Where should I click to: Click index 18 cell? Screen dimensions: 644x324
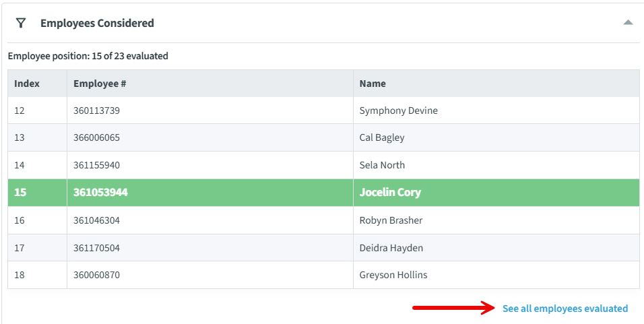tap(37, 275)
